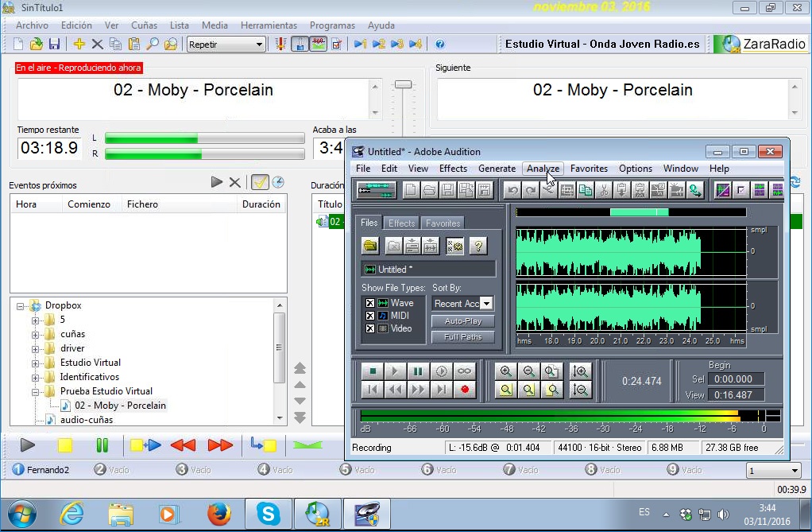This screenshot has width=812, height=532.
Task: Click the Audition Files panel help question icon
Action: coord(478,246)
